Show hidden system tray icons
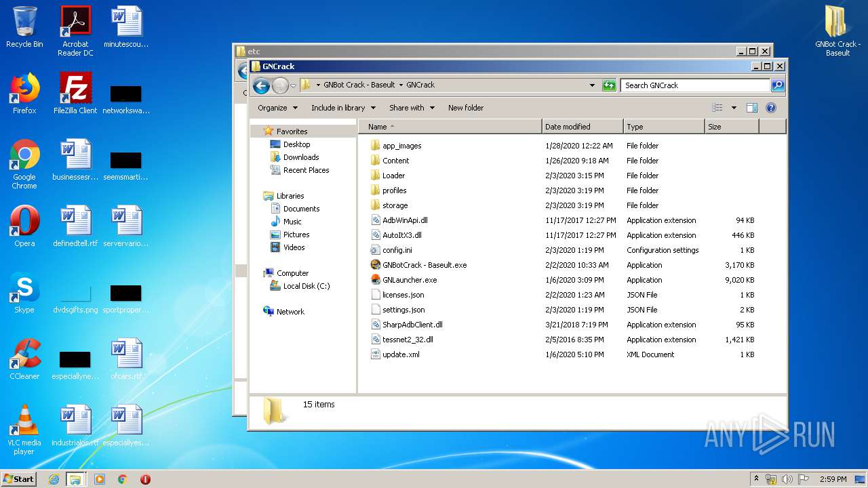Screen dimensions: 868x488 pyautogui.click(x=757, y=479)
